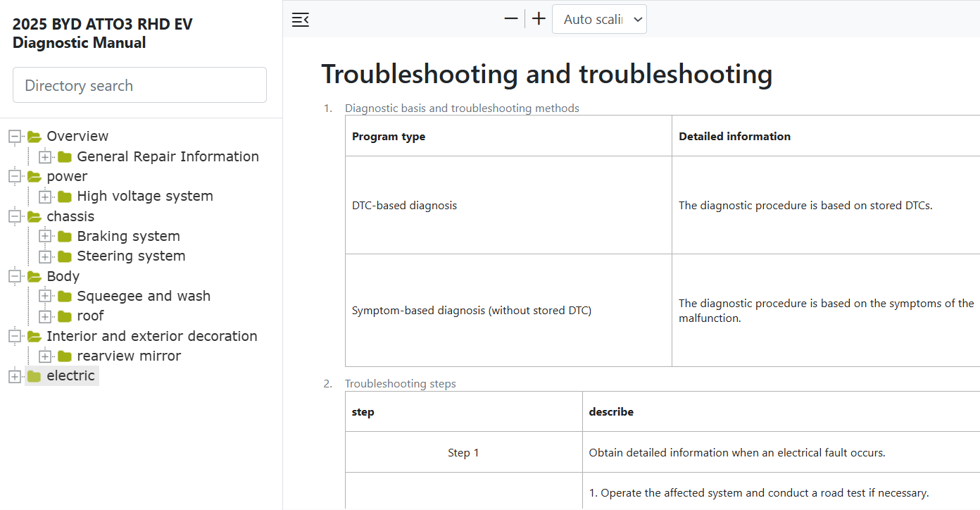Expand the General Repair Information node
The width and height of the screenshot is (980, 510).
[x=45, y=156]
